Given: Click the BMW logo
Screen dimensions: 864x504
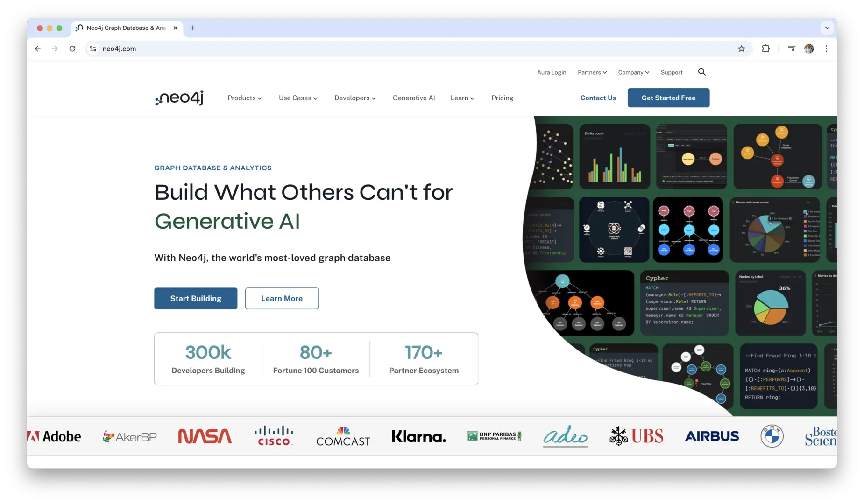Looking at the screenshot, I should point(772,436).
